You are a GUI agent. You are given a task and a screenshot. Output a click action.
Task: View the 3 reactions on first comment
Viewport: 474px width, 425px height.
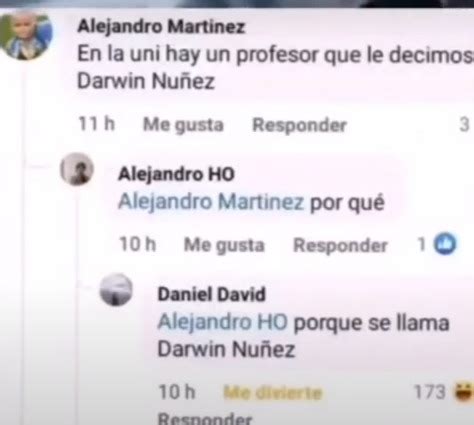pos(464,125)
